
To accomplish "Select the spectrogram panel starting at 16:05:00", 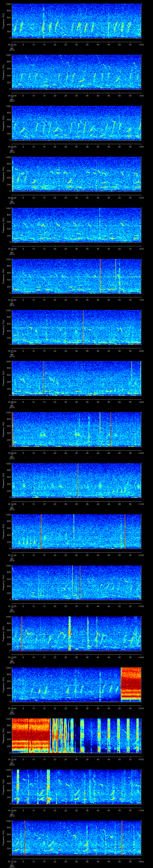I will point(77,225).
